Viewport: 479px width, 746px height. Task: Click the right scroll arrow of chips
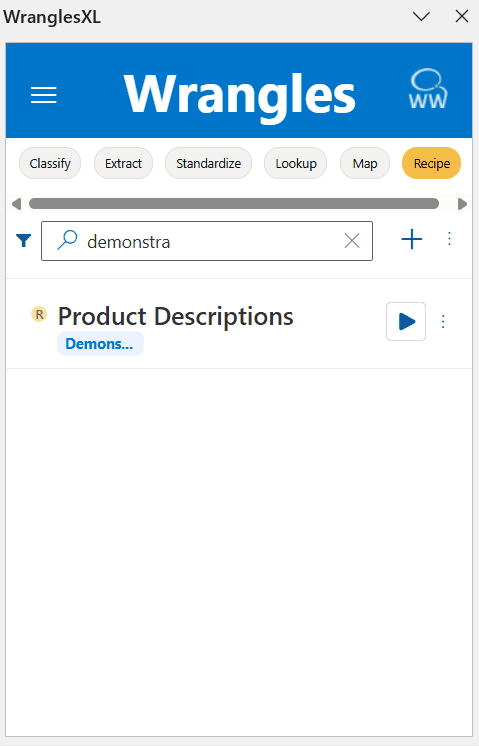click(462, 204)
